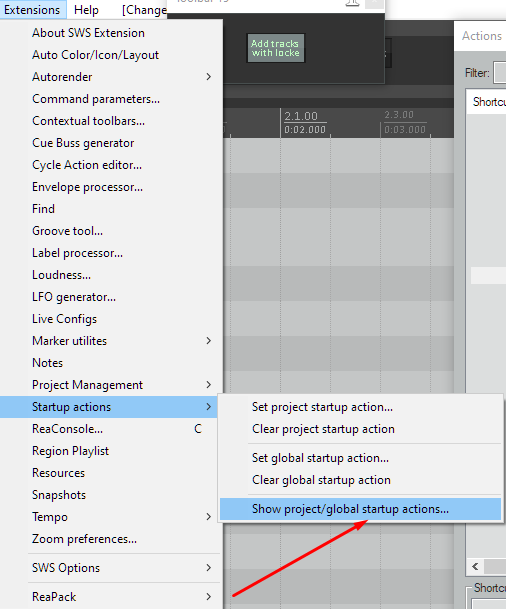
Task: Open Contextual toolbars...
Action: point(111,121)
